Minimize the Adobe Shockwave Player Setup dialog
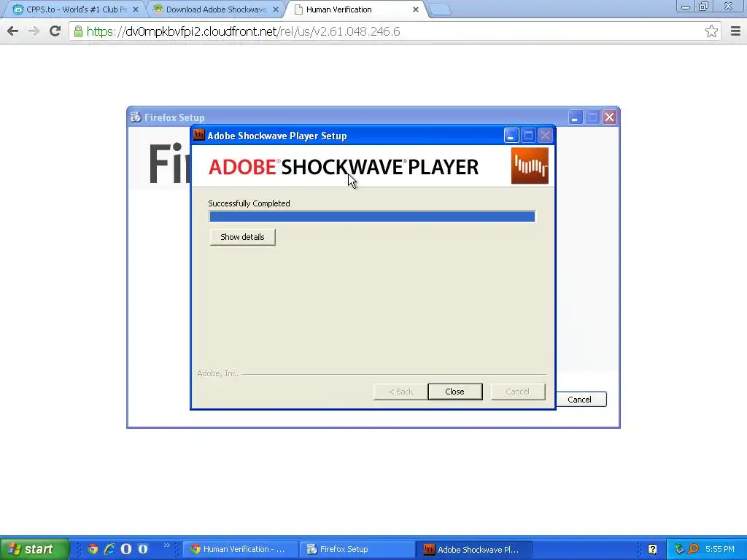The height and width of the screenshot is (560, 747). coord(511,136)
